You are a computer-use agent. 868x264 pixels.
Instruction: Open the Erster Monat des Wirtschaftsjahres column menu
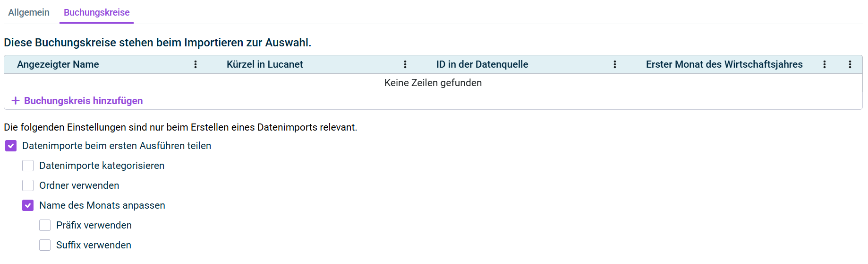click(x=825, y=64)
